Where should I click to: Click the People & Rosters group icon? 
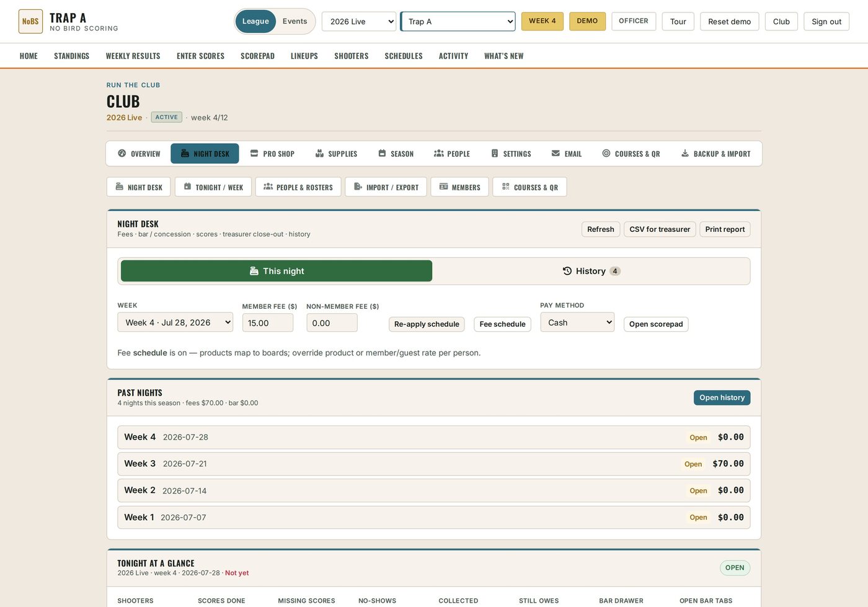pyautogui.click(x=268, y=187)
